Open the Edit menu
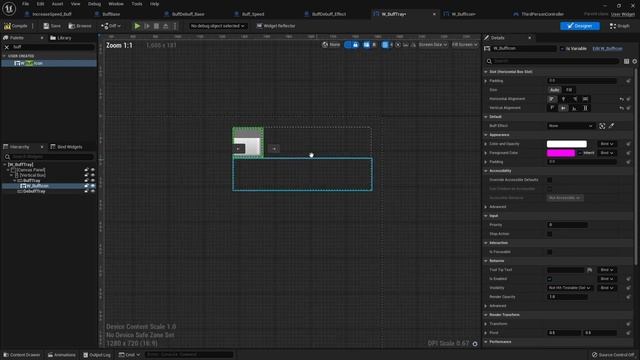Viewport: 640px width, 360px height. click(x=40, y=4)
